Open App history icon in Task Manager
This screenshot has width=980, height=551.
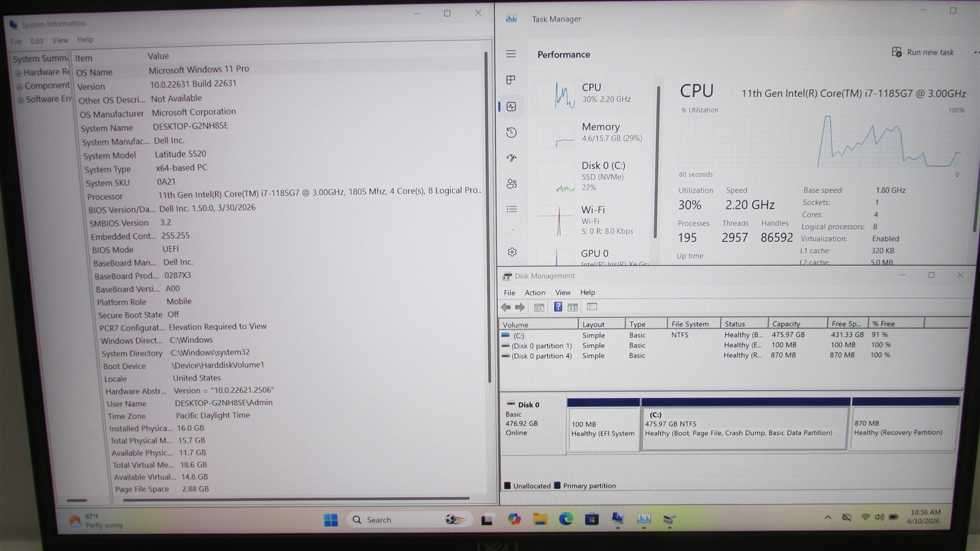click(511, 132)
